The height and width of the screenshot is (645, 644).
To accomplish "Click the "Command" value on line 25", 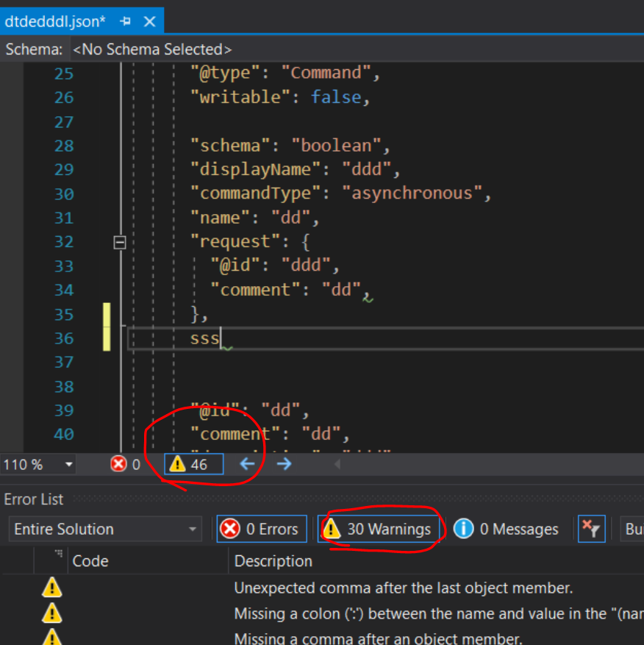I will 326,73.
